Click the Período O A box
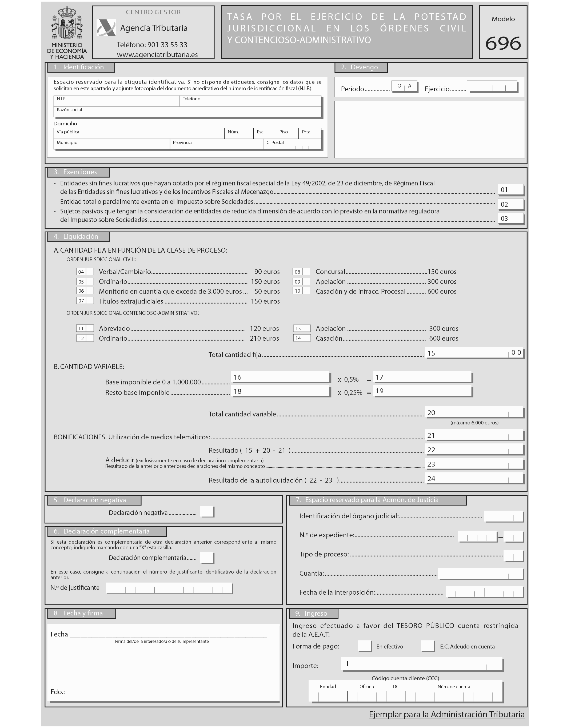The image size is (567, 728). pos(404,86)
